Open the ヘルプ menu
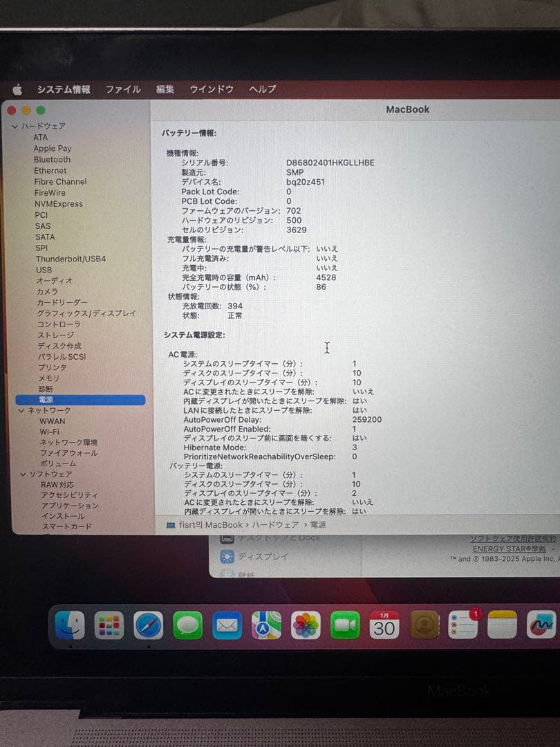This screenshot has height=747, width=560. point(262,89)
